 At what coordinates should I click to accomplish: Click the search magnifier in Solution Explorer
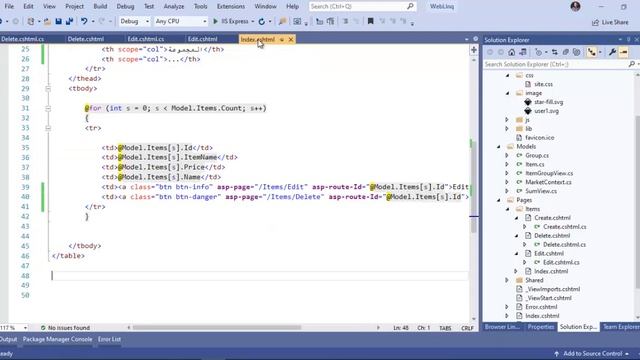tap(631, 64)
